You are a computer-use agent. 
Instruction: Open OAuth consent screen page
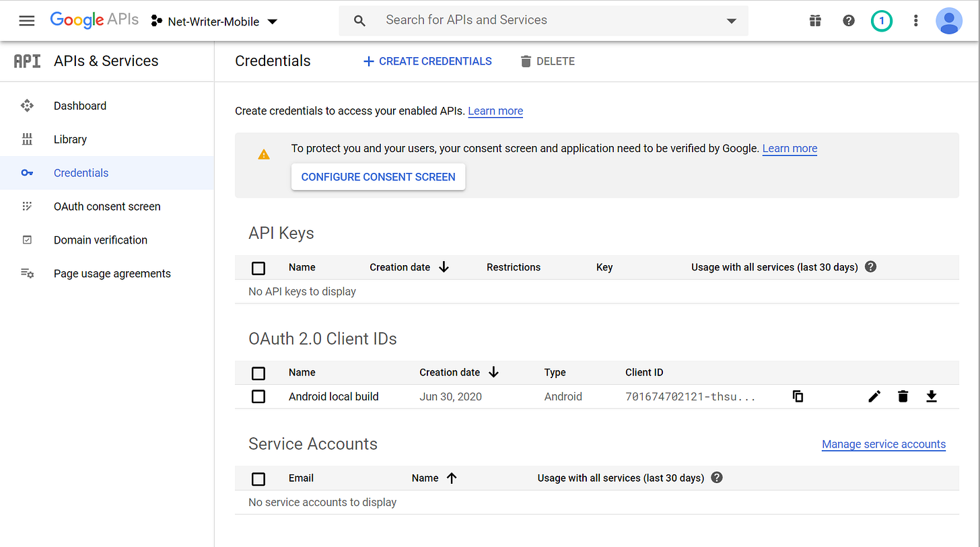tap(107, 207)
